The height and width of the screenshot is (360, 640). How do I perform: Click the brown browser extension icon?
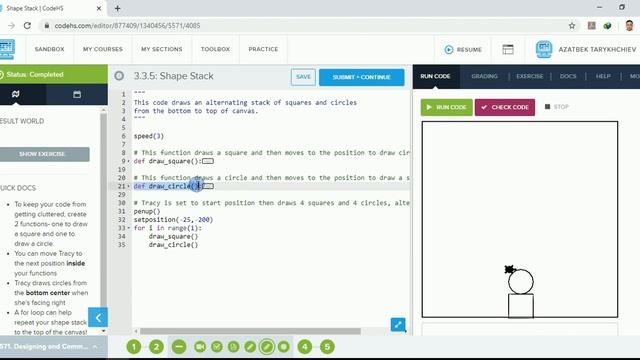[x=591, y=26]
